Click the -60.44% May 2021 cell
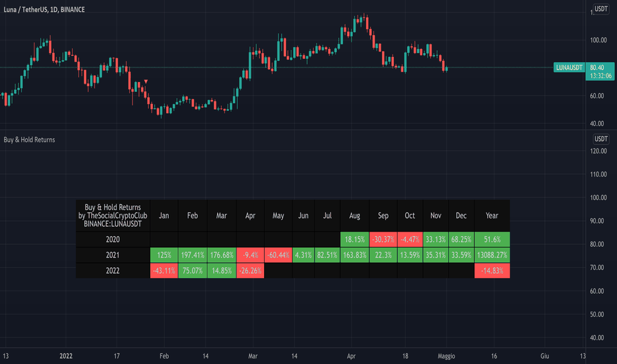Image resolution: width=617 pixels, height=364 pixels. click(278, 255)
